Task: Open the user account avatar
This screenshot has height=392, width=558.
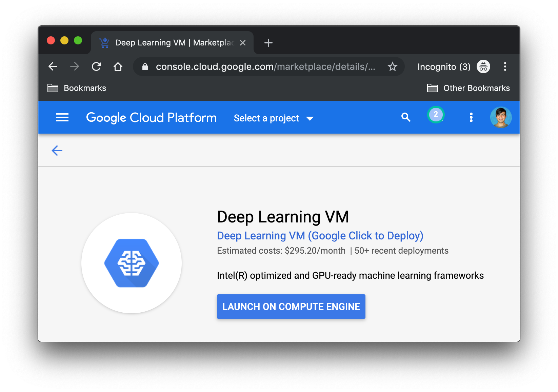Action: 501,117
